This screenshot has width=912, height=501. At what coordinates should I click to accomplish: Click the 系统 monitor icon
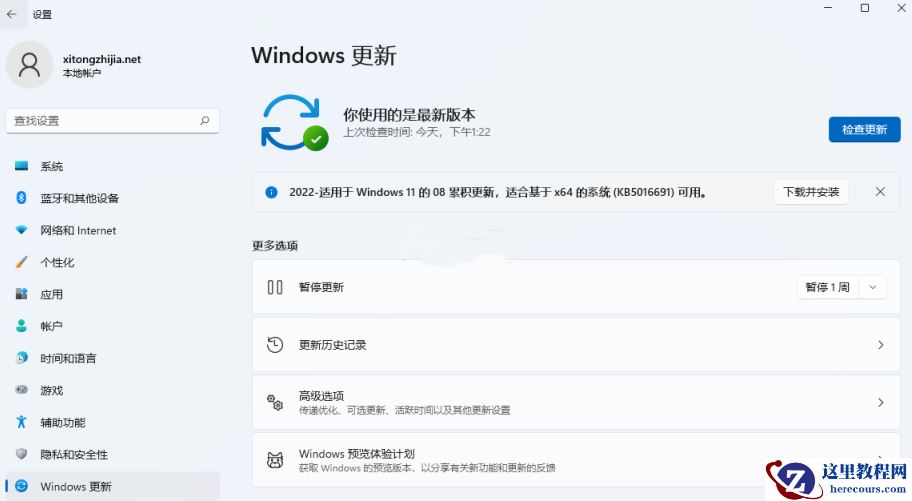point(22,166)
